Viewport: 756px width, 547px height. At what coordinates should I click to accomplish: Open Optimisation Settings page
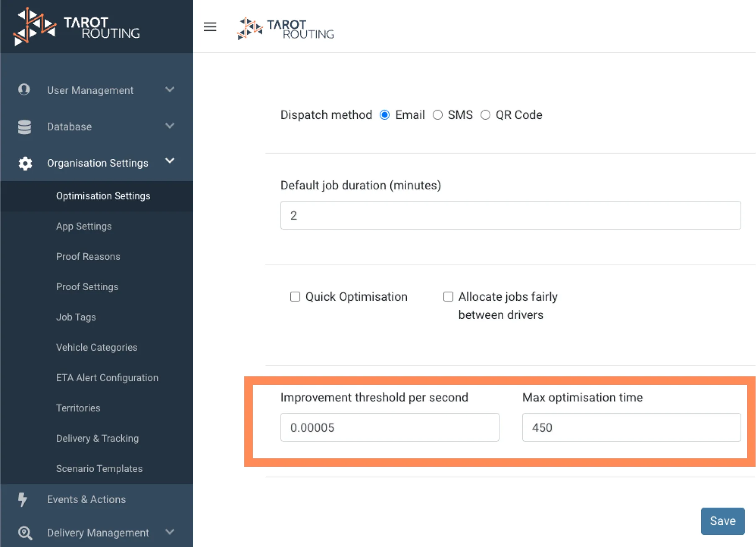tap(103, 196)
